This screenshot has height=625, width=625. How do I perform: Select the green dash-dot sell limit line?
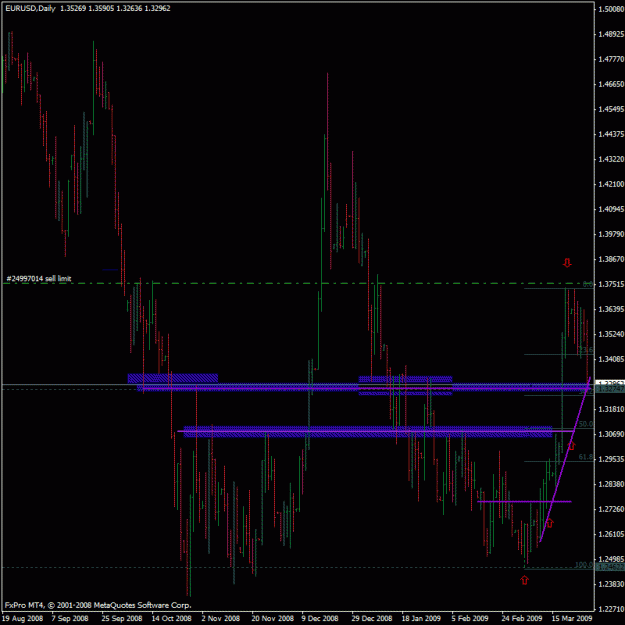click(x=298, y=283)
